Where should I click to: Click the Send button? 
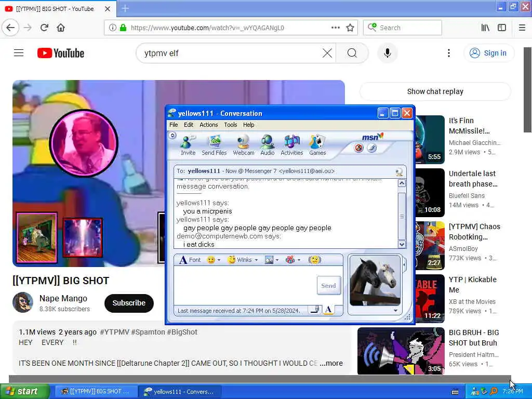328,286
